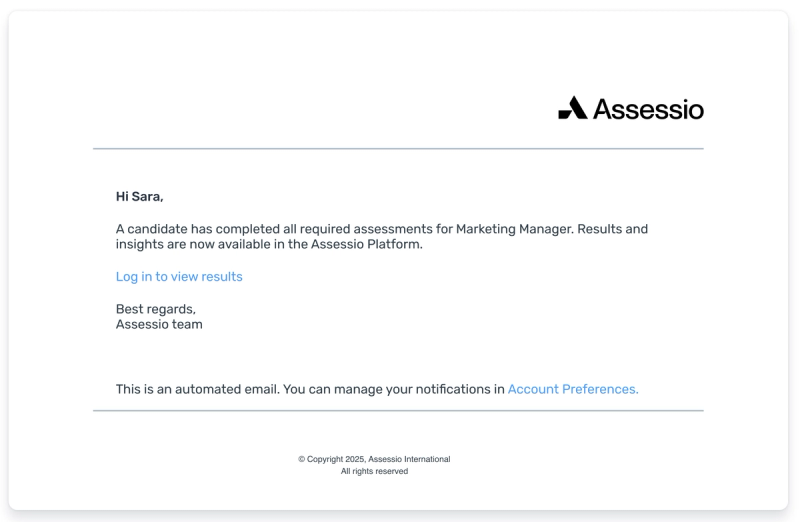Screen dimensions: 800x522
Task: Click the Assessio Platform phrase in body text
Action: click(366, 244)
